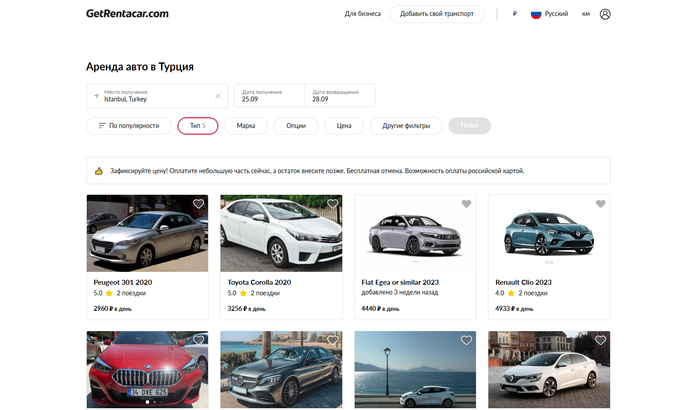Image resolution: width=700 pixels, height=410 pixels.
Task: Clear the Istanbul pickup location field
Action: point(218,96)
